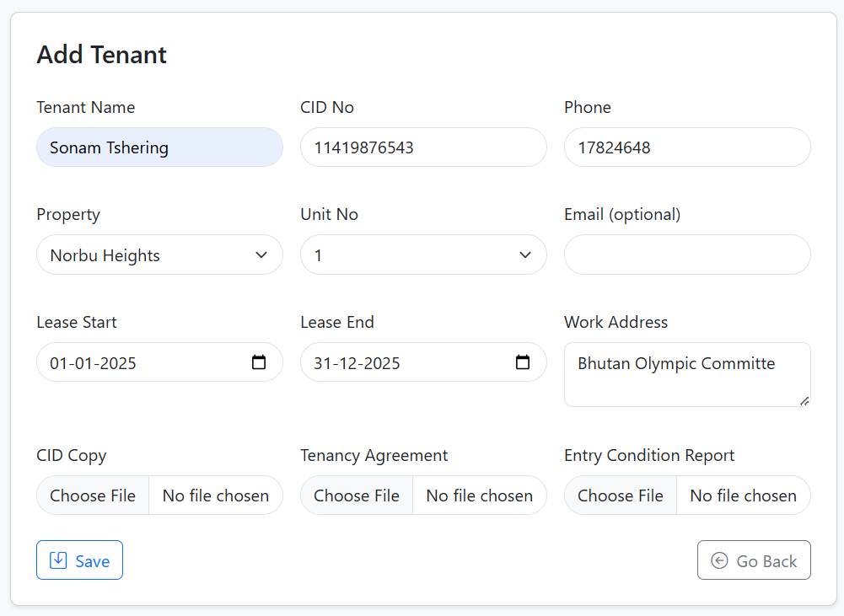844x616 pixels.
Task: Click the download icon in Save button
Action: 58,560
